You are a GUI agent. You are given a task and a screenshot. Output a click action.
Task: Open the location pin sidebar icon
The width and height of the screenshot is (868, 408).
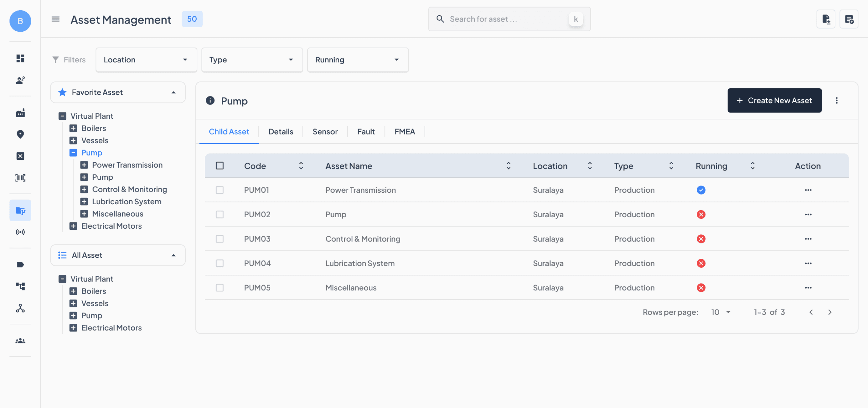tap(20, 134)
